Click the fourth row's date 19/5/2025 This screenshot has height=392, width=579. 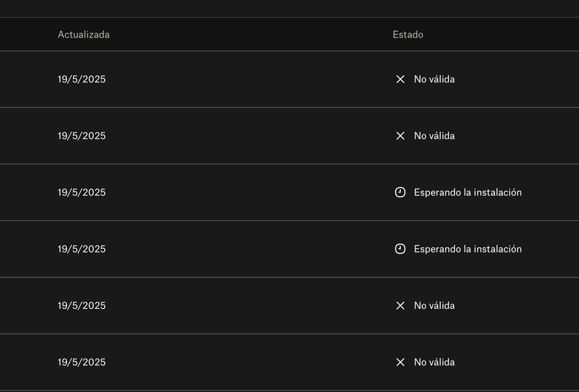[x=82, y=249]
